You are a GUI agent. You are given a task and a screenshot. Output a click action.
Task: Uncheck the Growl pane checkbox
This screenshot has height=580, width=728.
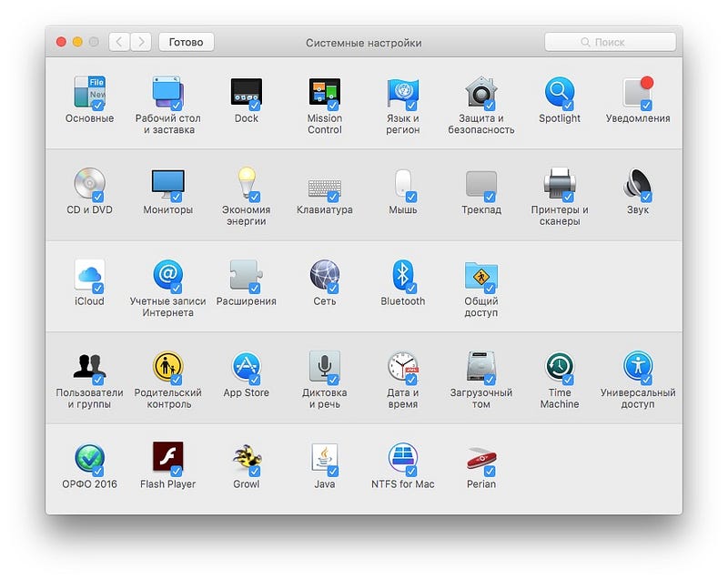tap(255, 471)
